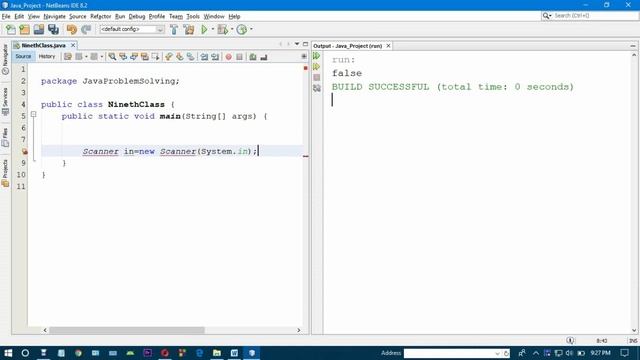Open Debug Project dropdown arrow

232,29
